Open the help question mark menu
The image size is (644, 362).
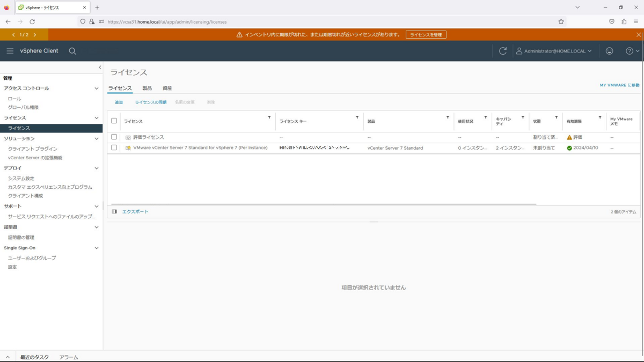[633, 51]
